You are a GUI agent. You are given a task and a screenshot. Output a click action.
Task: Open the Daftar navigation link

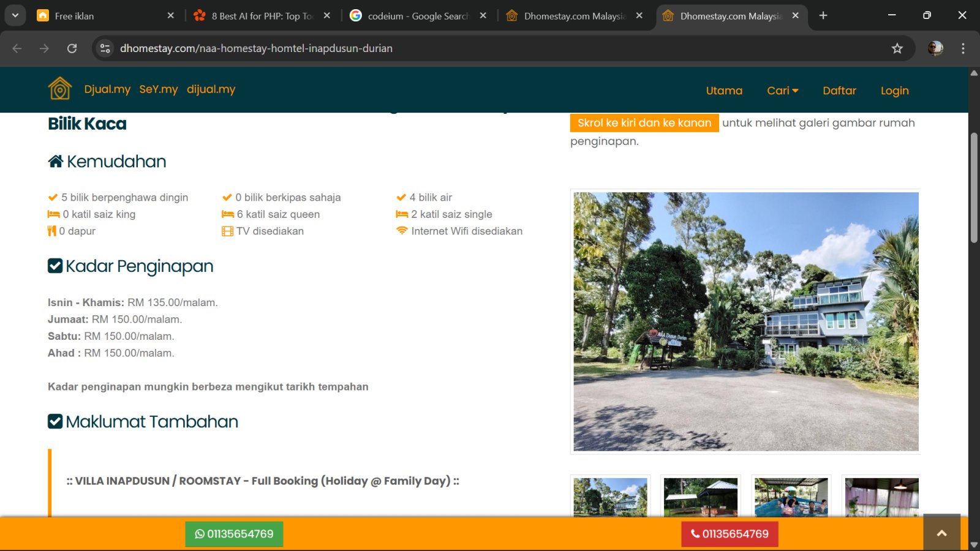[839, 91]
